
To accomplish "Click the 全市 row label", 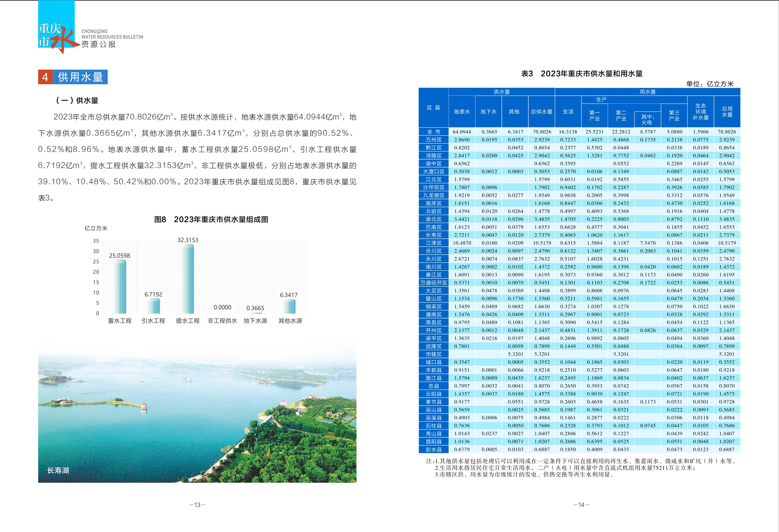I will tap(433, 132).
